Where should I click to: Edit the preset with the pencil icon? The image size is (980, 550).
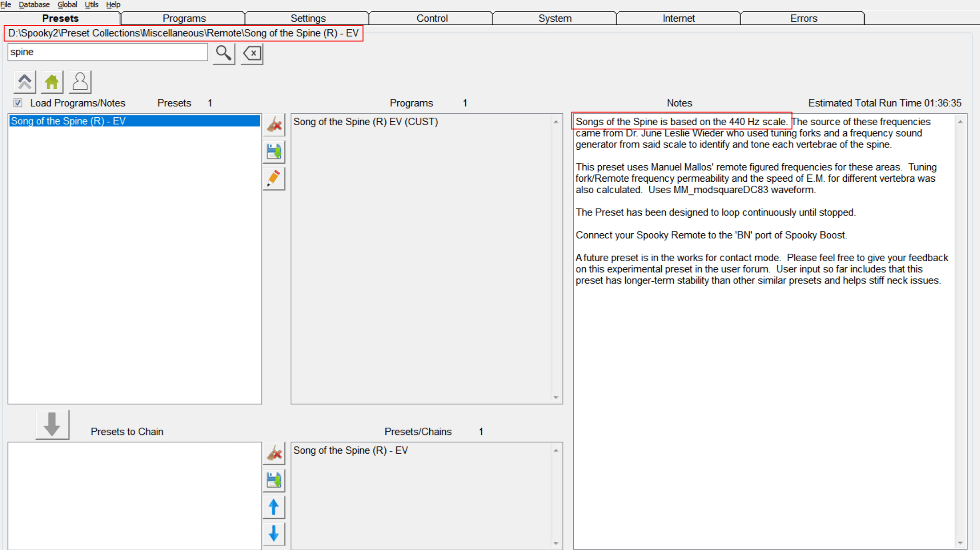[274, 179]
